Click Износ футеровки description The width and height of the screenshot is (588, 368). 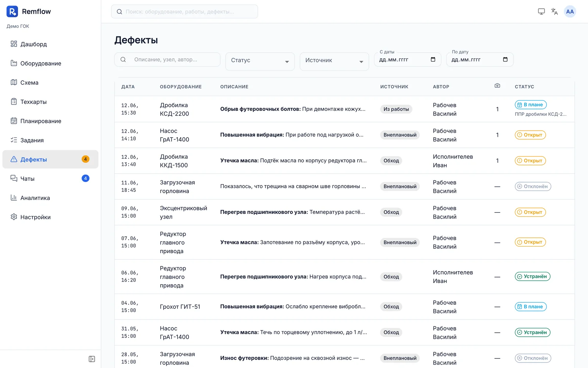click(293, 358)
